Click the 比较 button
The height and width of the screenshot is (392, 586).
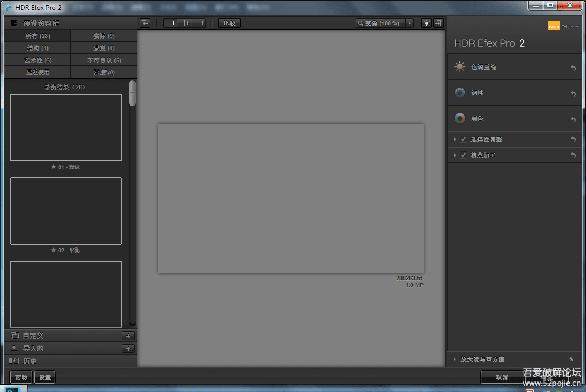(x=229, y=23)
